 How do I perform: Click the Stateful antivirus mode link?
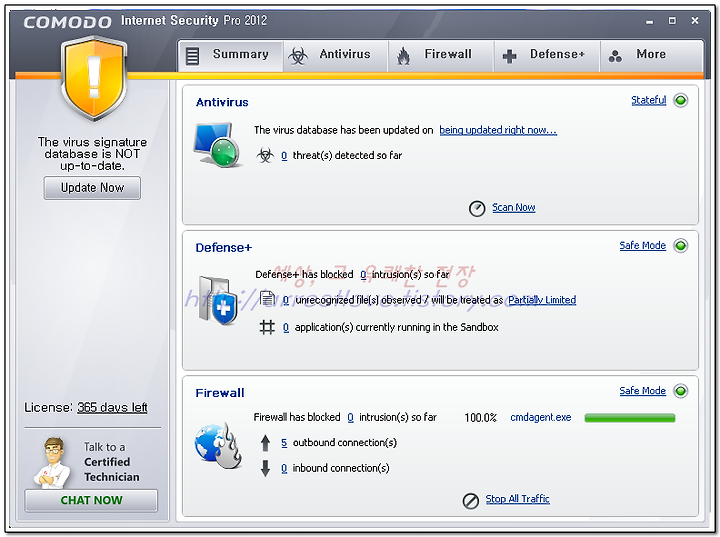(648, 100)
